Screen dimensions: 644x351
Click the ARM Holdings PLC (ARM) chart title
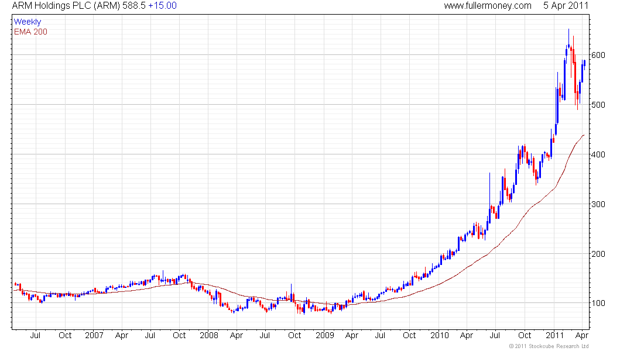coord(66,6)
